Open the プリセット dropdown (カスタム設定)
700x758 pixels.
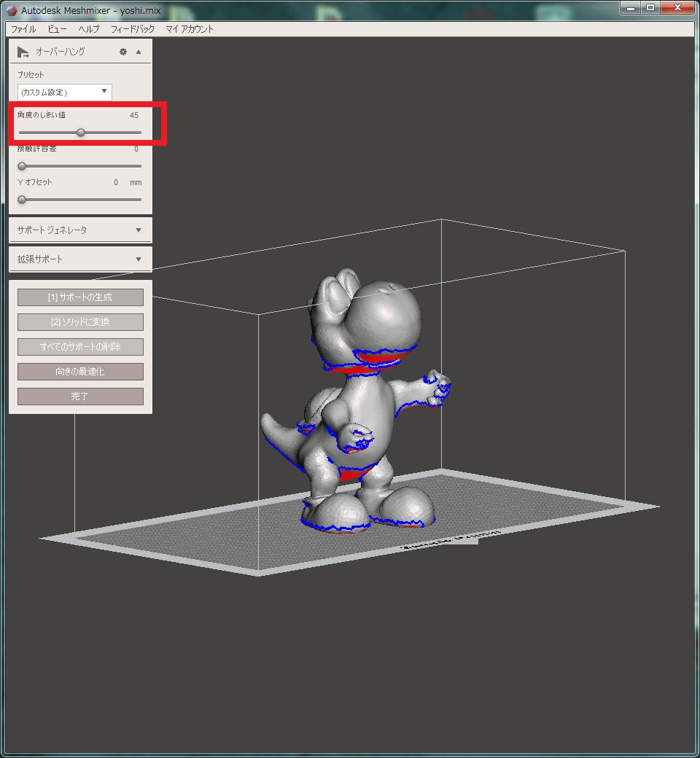click(x=64, y=92)
